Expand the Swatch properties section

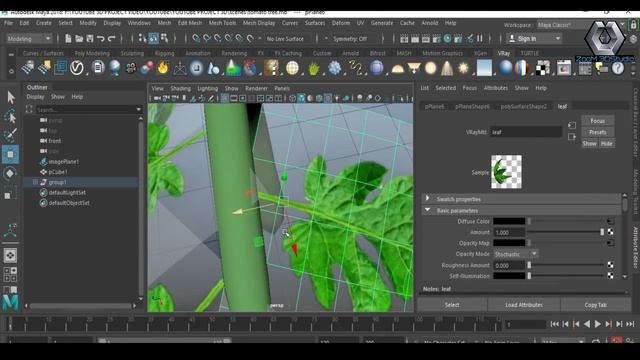point(427,199)
